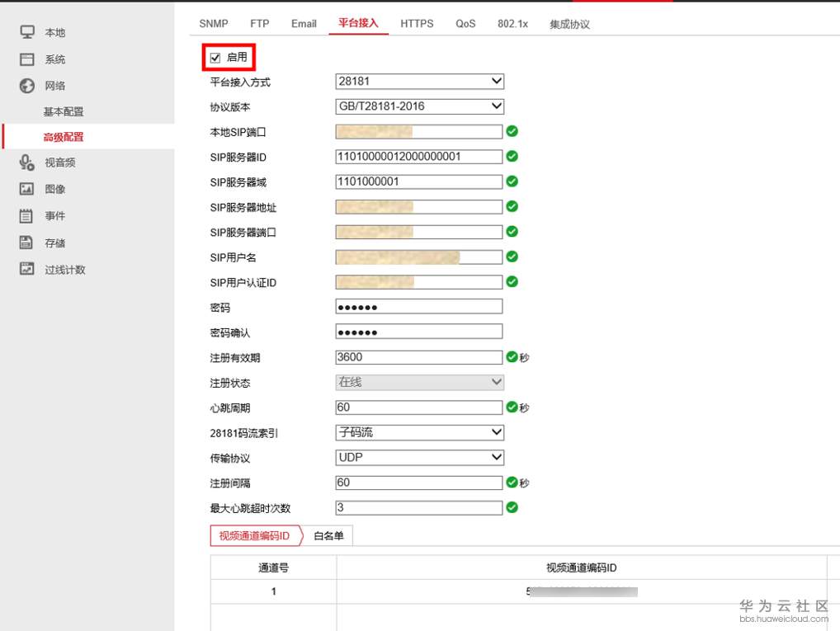Focus the SIP服务器端口 input field

click(419, 232)
